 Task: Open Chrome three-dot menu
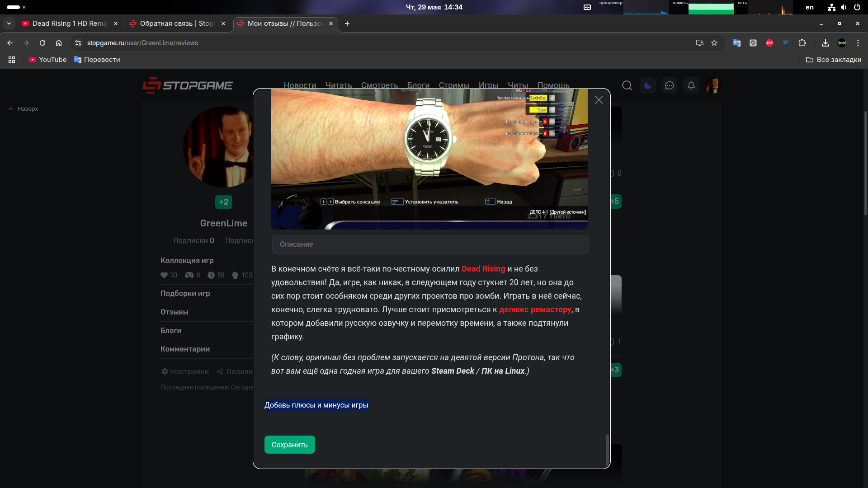point(858,43)
